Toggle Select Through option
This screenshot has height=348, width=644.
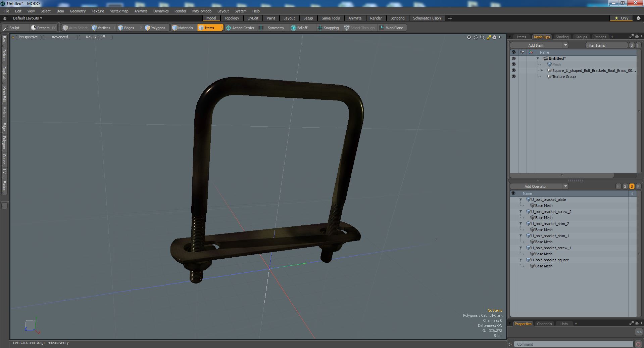click(x=359, y=28)
